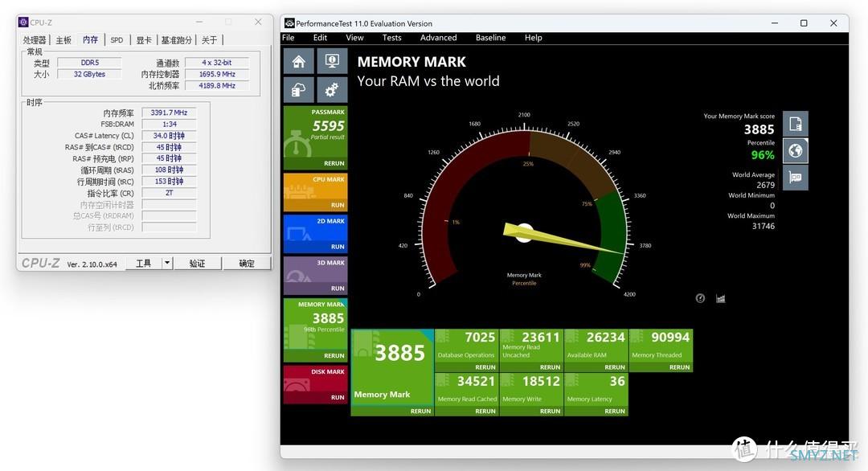
Task: Click the 2T 指令比率 value
Action: 169,193
